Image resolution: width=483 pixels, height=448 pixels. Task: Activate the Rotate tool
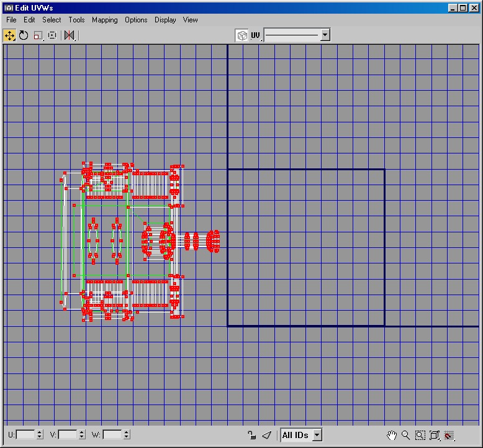coord(24,35)
